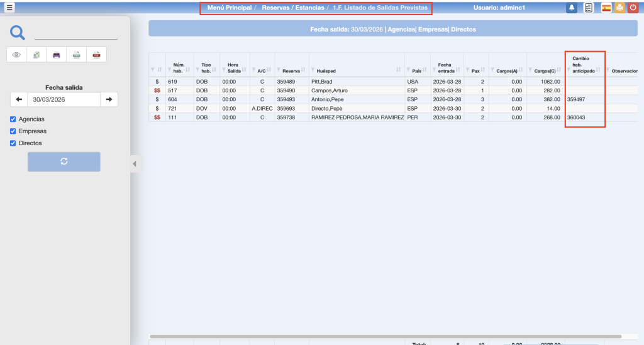Disable the Directos checkbox
This screenshot has height=345, width=644.
coord(13,143)
